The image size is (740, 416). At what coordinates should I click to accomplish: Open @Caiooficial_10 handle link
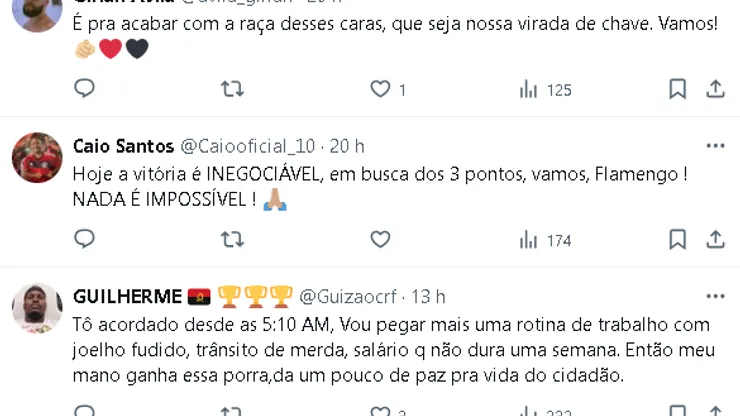click(x=248, y=146)
